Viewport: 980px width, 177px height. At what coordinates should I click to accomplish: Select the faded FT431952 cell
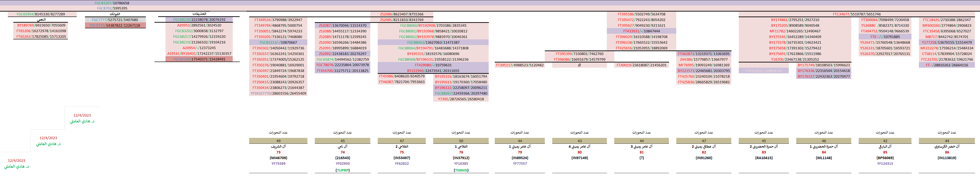point(764,71)
